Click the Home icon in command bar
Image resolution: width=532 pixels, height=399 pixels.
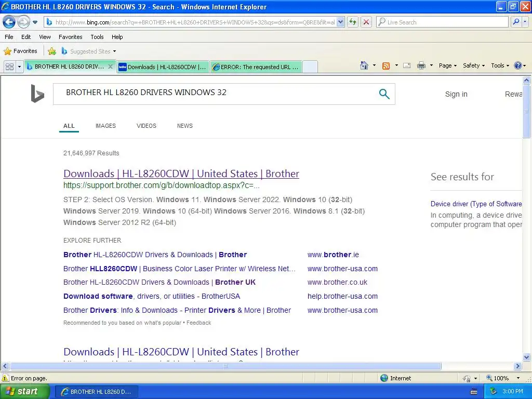coord(364,65)
